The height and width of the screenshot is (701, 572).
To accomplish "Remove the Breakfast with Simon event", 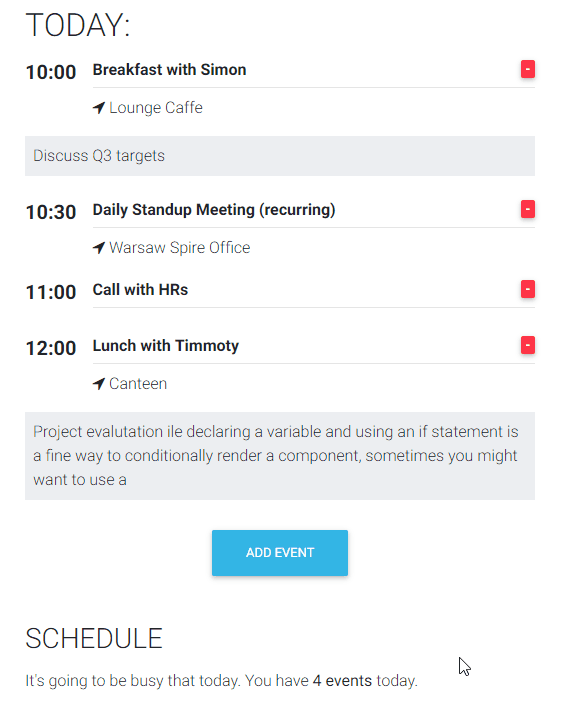I will (x=528, y=69).
